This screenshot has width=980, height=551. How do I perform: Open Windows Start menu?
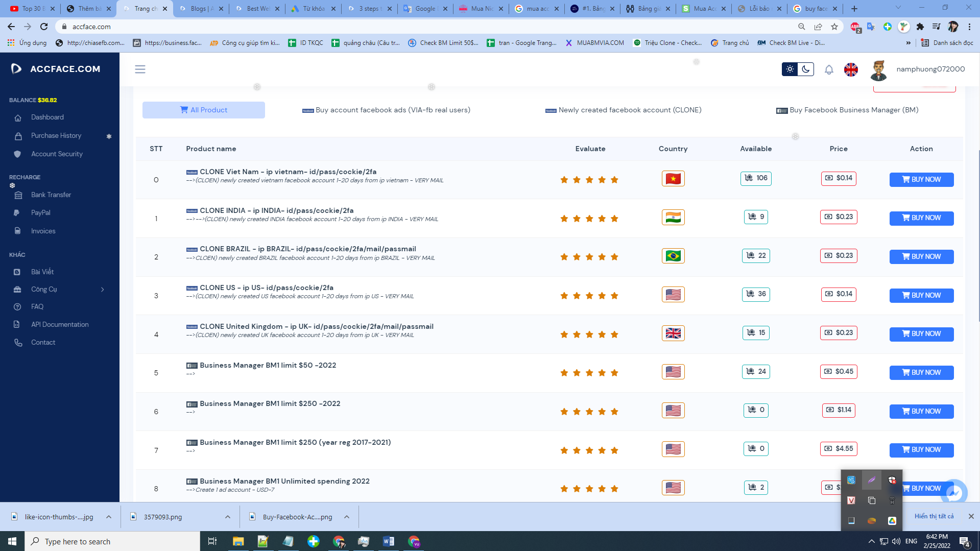click(x=12, y=541)
